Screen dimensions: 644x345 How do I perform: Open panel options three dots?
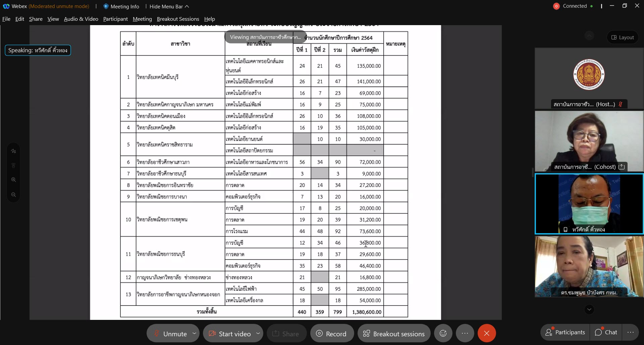tap(631, 332)
